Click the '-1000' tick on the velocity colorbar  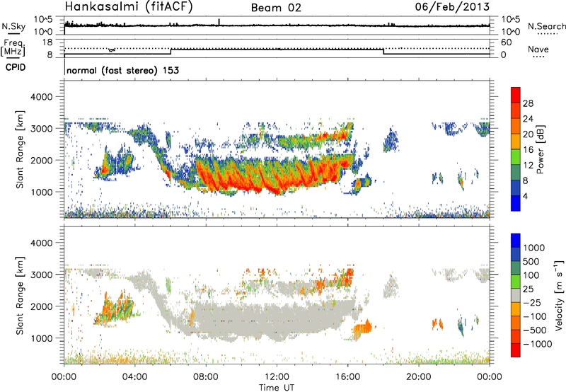tap(537, 344)
